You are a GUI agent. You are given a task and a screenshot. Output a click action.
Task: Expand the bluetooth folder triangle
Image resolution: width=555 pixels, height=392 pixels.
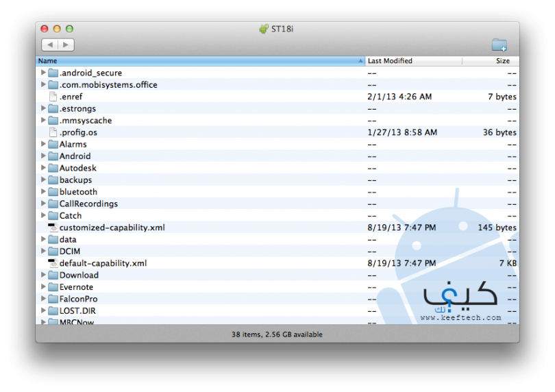[43, 192]
